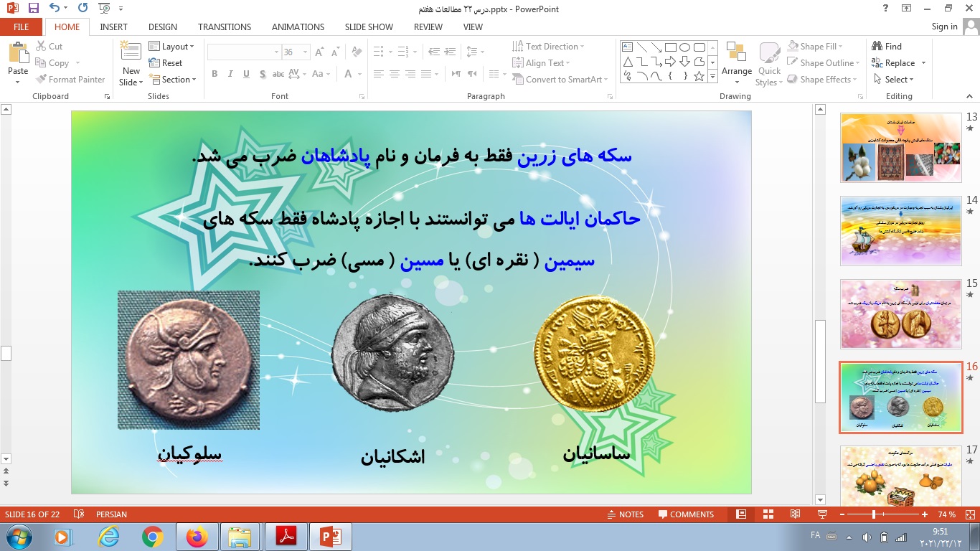Apply Shape Fill to selection
Screen dimensions: 980x551
pyautogui.click(x=817, y=45)
